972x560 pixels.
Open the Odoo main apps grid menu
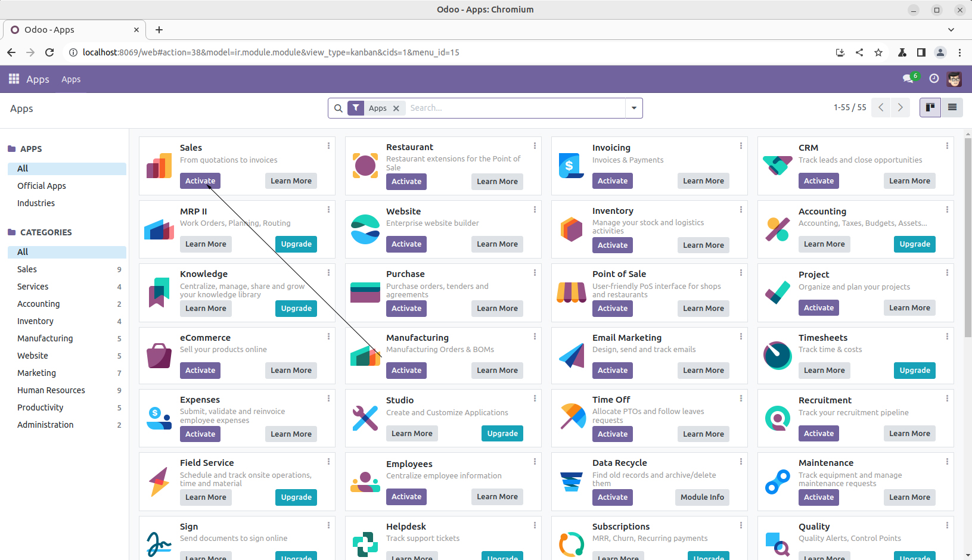[14, 79]
